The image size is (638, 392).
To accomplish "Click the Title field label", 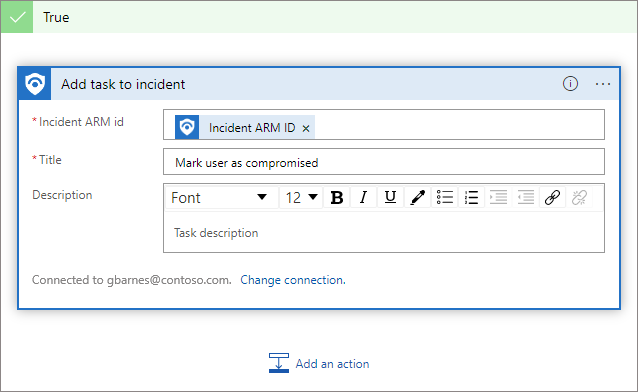I will click(x=50, y=160).
